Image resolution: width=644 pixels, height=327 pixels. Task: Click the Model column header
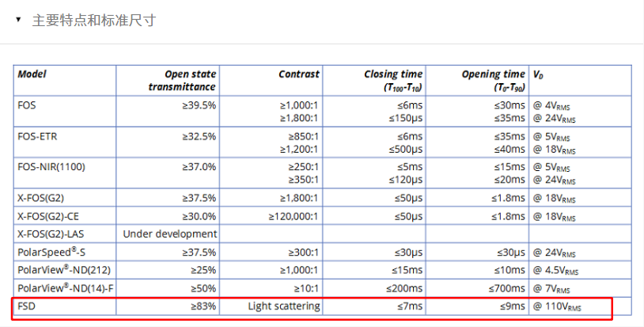(32, 74)
